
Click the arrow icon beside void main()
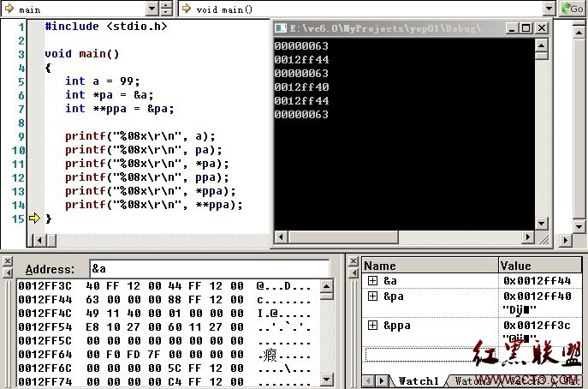pyautogui.click(x=187, y=9)
